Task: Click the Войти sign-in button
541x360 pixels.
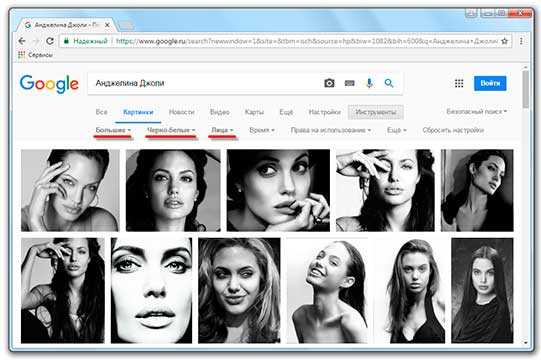Action: (x=490, y=84)
